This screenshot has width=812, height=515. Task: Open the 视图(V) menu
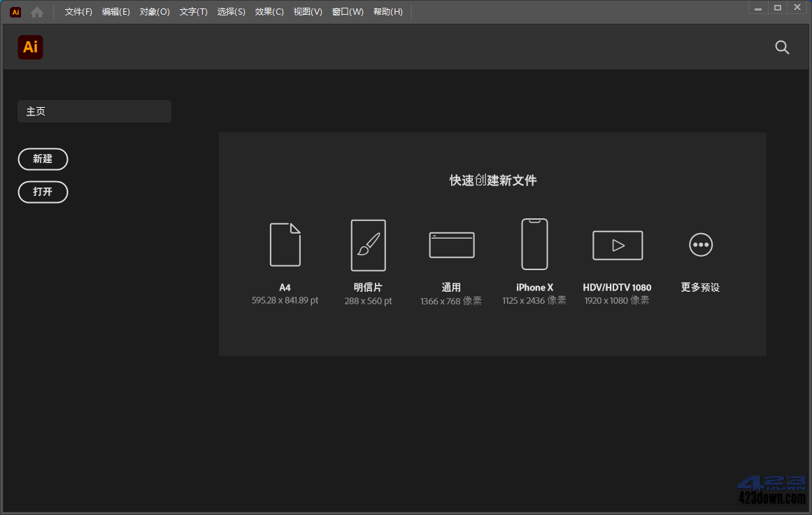click(x=308, y=11)
